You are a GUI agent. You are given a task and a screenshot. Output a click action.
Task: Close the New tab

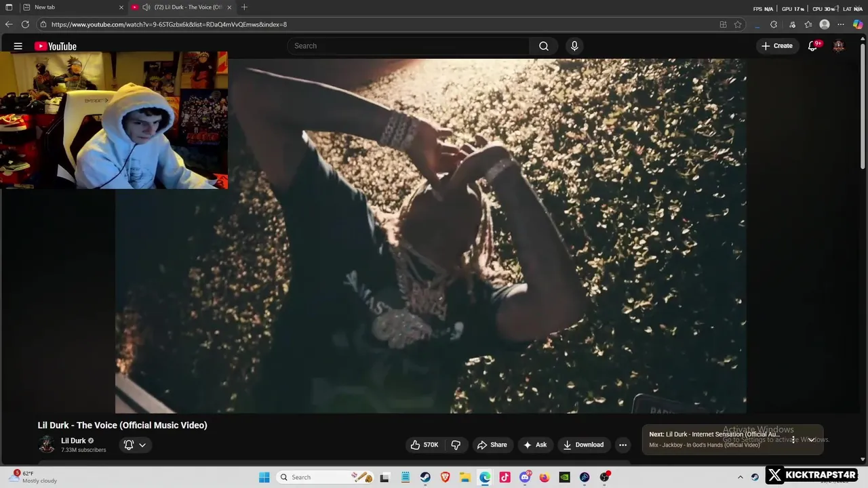point(121,7)
